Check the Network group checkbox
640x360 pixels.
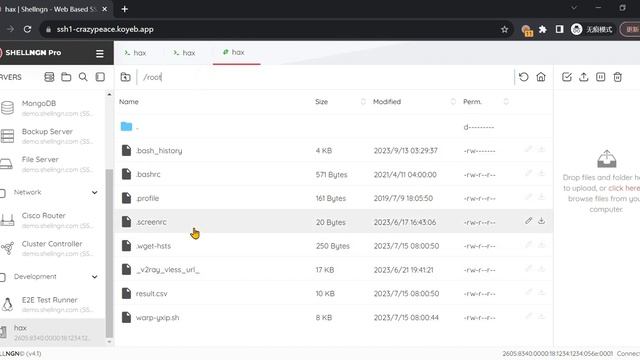coord(2,193)
